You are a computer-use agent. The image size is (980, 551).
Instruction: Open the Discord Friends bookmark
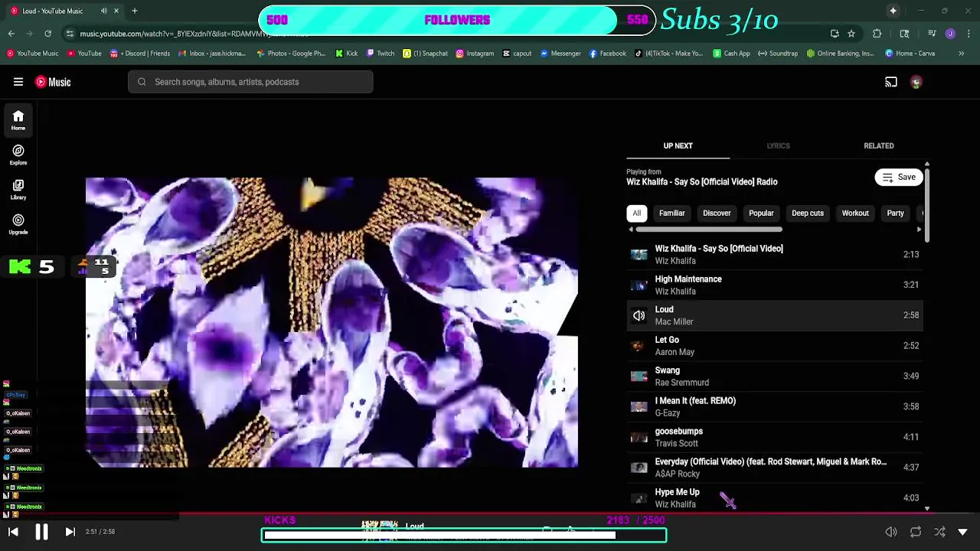140,54
